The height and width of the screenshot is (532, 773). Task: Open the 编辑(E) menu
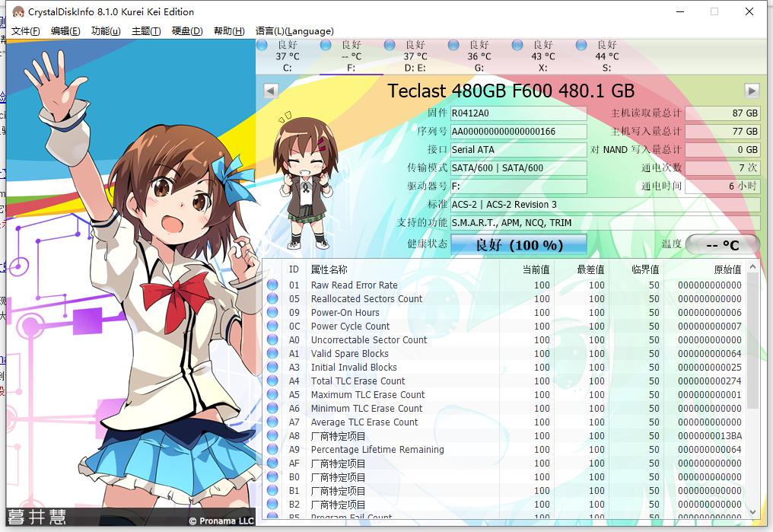pyautogui.click(x=65, y=31)
